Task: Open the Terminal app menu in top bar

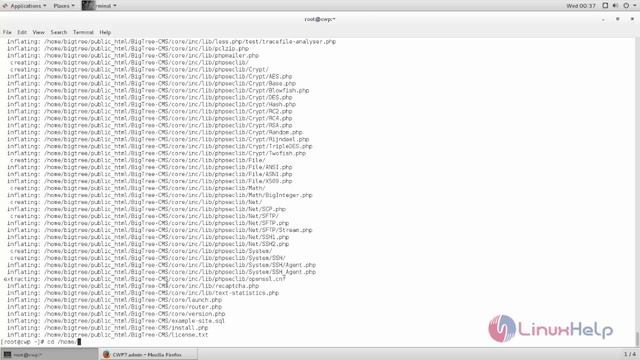Action: point(99,6)
